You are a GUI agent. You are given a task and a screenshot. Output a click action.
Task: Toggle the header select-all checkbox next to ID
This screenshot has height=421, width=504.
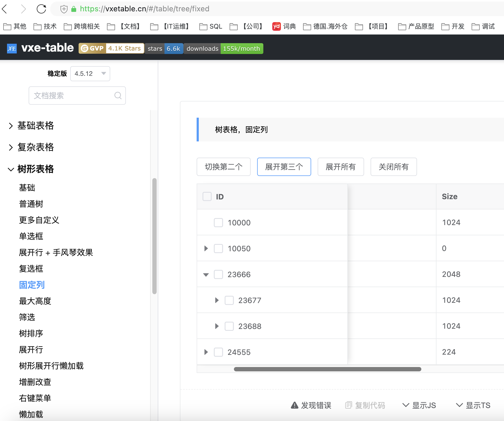207,196
